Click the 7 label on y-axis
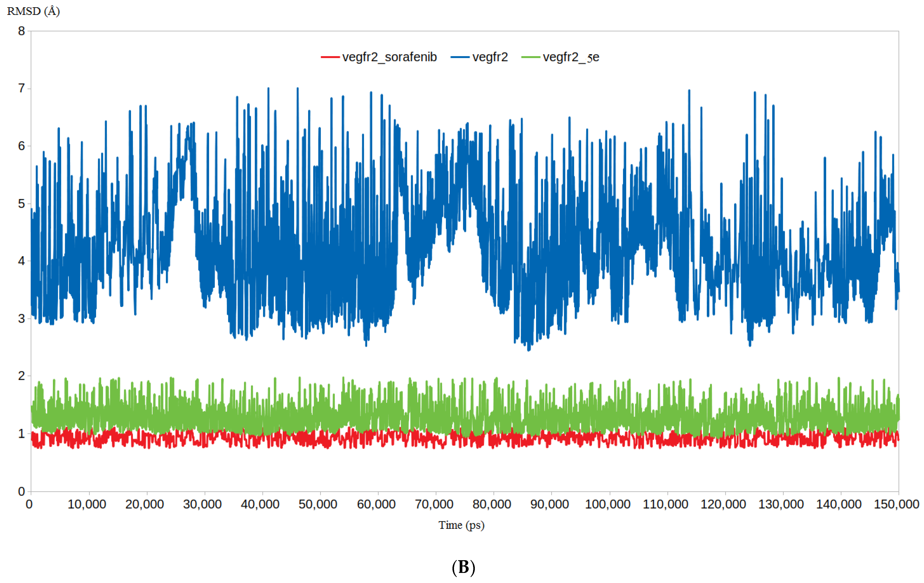Viewport: 924px width, 583px height. (x=21, y=89)
